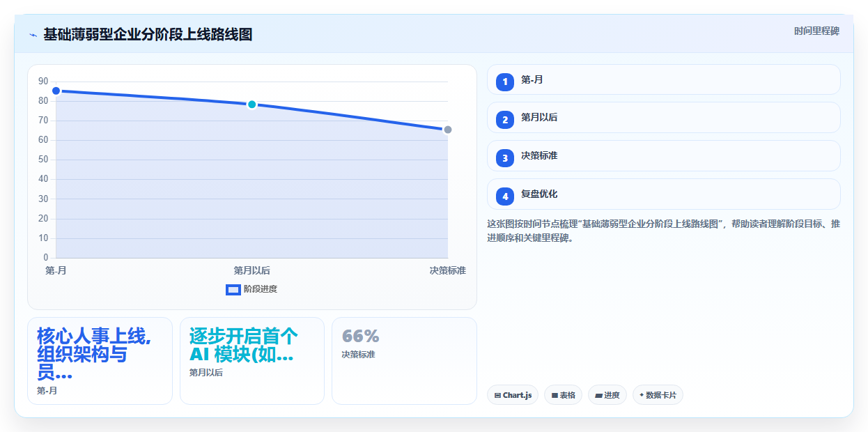Screen dimensions: 868x432
Task: Click the description paragraph starting 这张图按时间节点
Action: [x=663, y=231]
